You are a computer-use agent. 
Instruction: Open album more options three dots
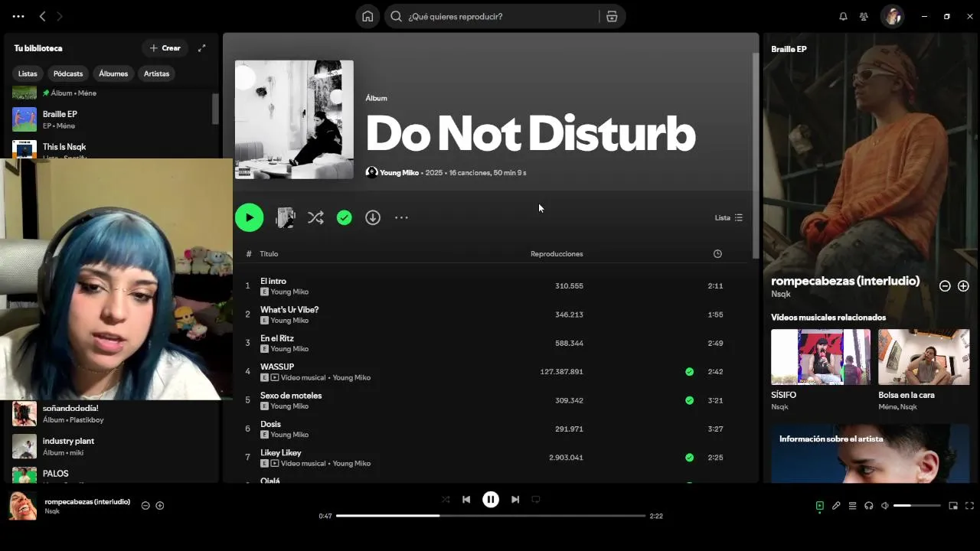(401, 218)
